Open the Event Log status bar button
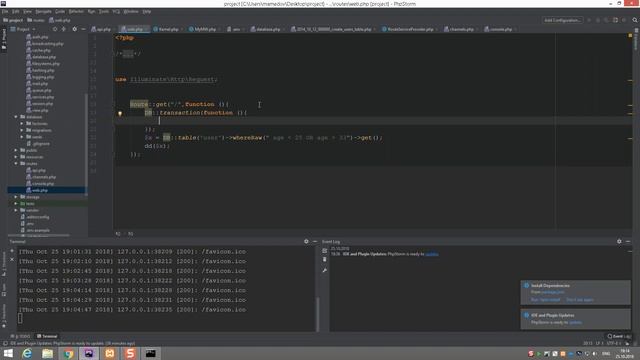The height and width of the screenshot is (360, 640). coord(619,336)
